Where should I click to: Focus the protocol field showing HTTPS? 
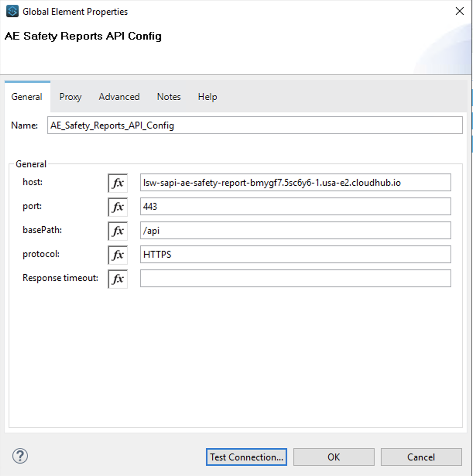(x=295, y=255)
